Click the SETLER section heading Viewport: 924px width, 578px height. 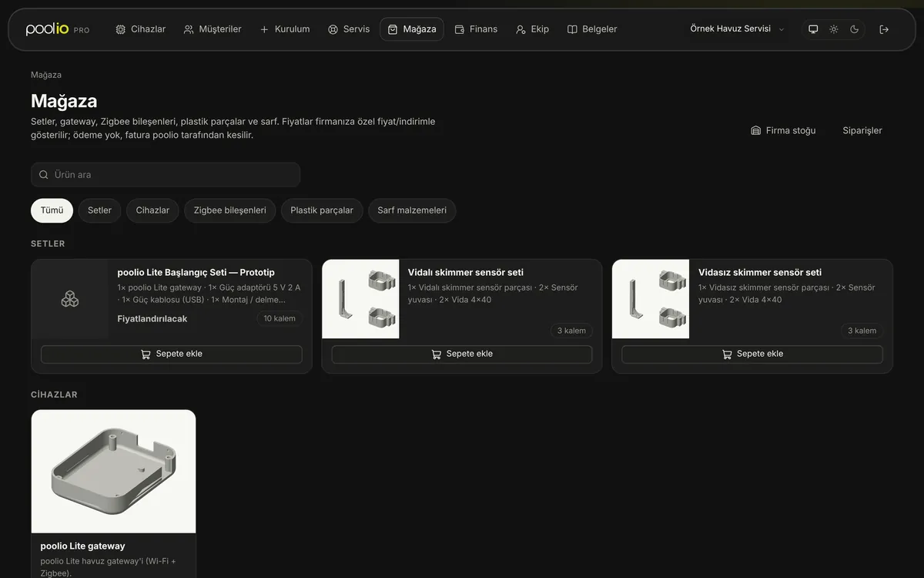pyautogui.click(x=48, y=244)
